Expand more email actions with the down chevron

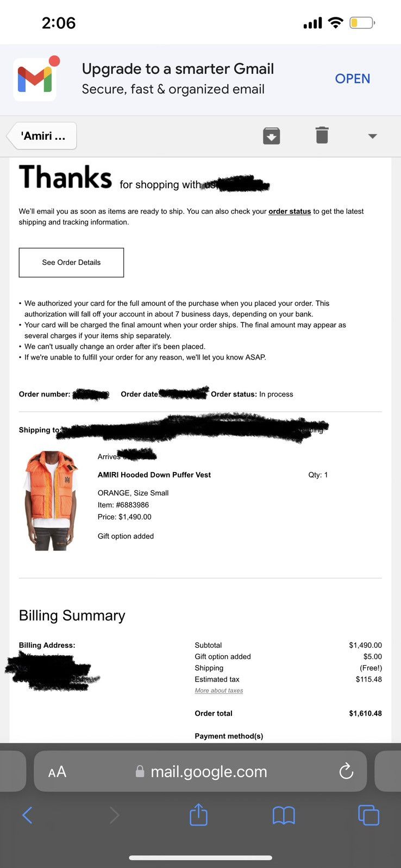tap(372, 137)
